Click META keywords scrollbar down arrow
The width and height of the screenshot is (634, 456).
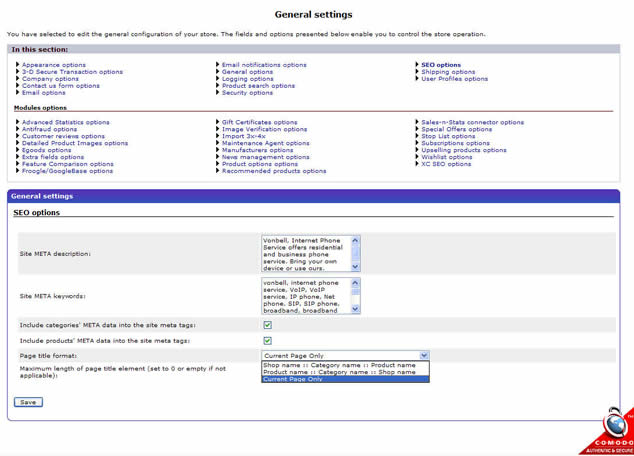coord(355,309)
